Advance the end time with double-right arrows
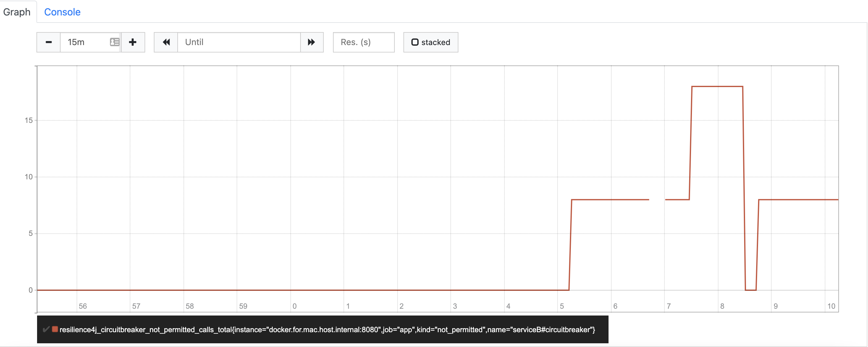 pyautogui.click(x=312, y=42)
